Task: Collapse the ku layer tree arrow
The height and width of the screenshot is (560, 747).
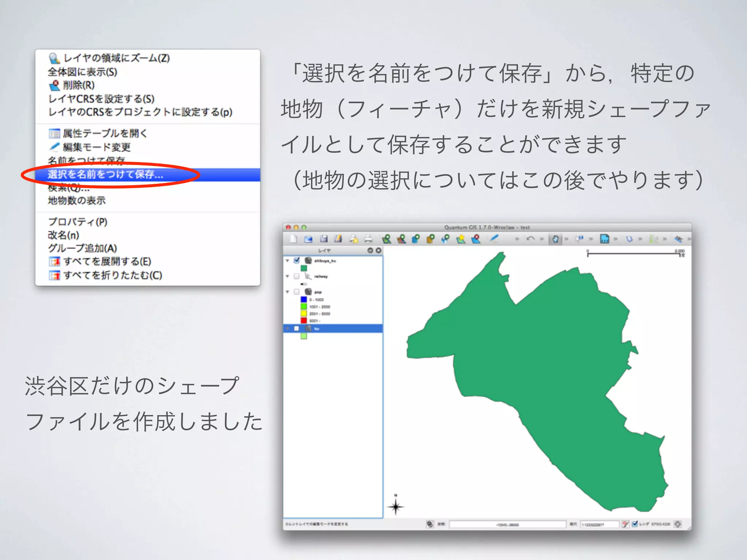Action: (287, 328)
